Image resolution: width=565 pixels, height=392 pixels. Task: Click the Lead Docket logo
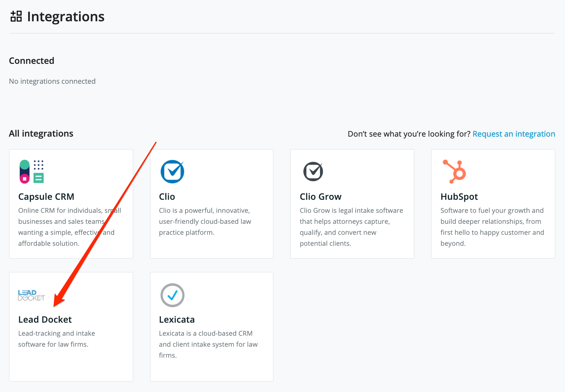(x=31, y=295)
